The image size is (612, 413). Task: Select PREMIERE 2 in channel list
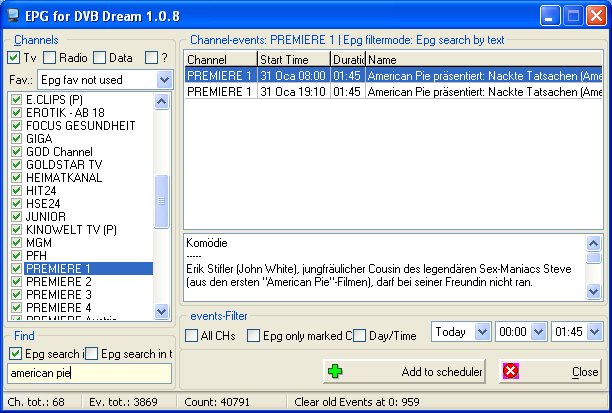tap(58, 281)
